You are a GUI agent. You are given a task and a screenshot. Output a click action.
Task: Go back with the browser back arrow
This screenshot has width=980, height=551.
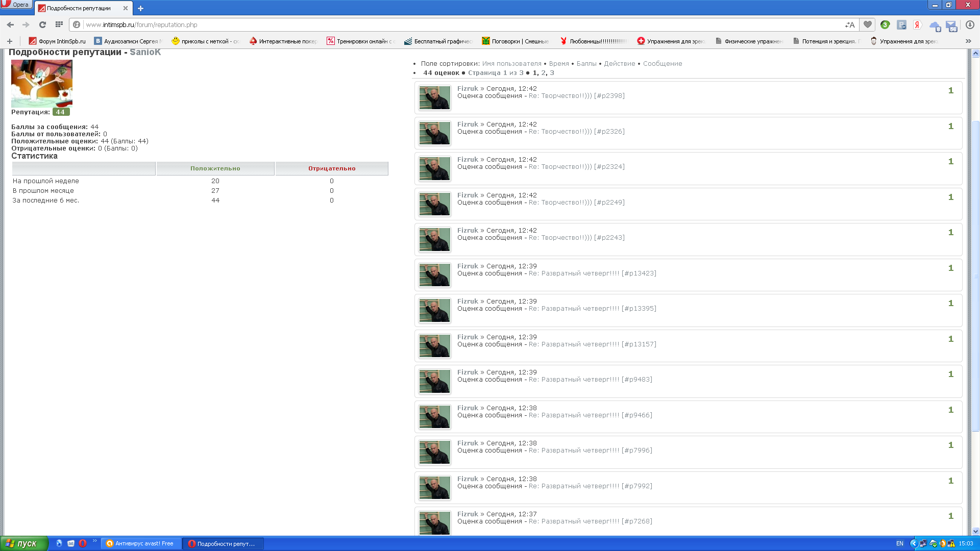click(x=10, y=24)
